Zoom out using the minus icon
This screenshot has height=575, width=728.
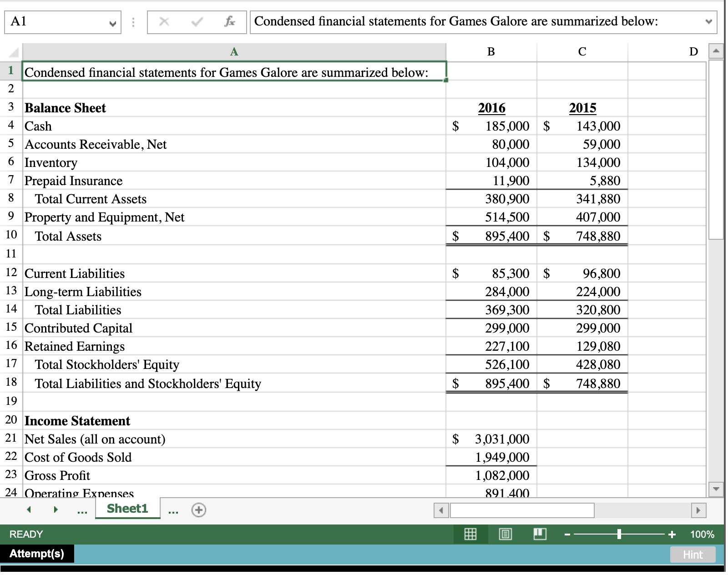pos(566,535)
